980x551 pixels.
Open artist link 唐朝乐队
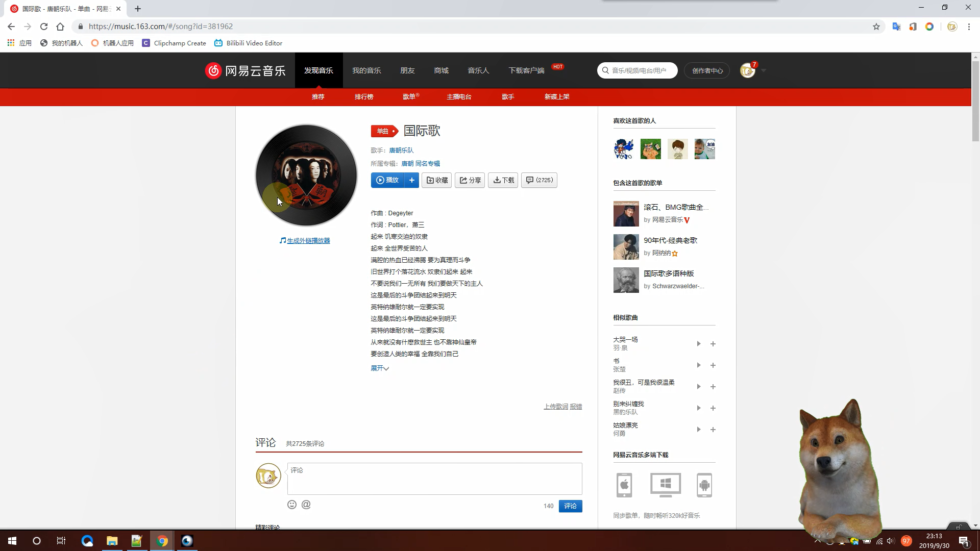(401, 151)
